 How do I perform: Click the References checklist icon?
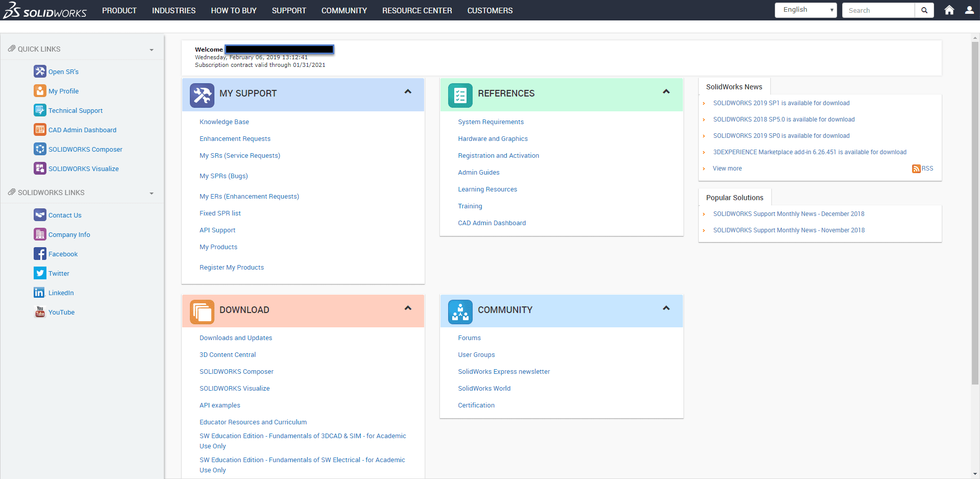pyautogui.click(x=460, y=95)
